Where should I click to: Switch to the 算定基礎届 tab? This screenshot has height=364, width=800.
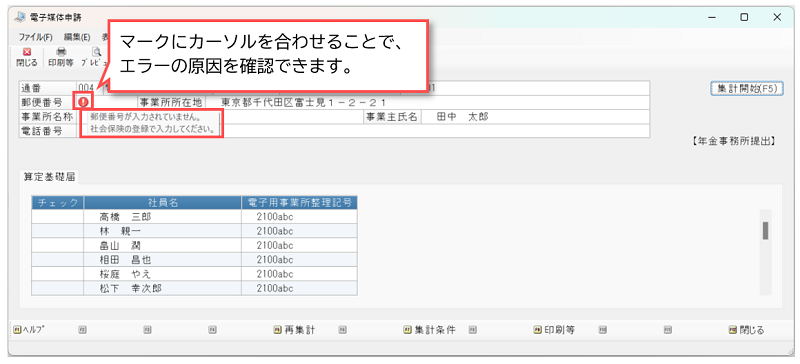49,177
